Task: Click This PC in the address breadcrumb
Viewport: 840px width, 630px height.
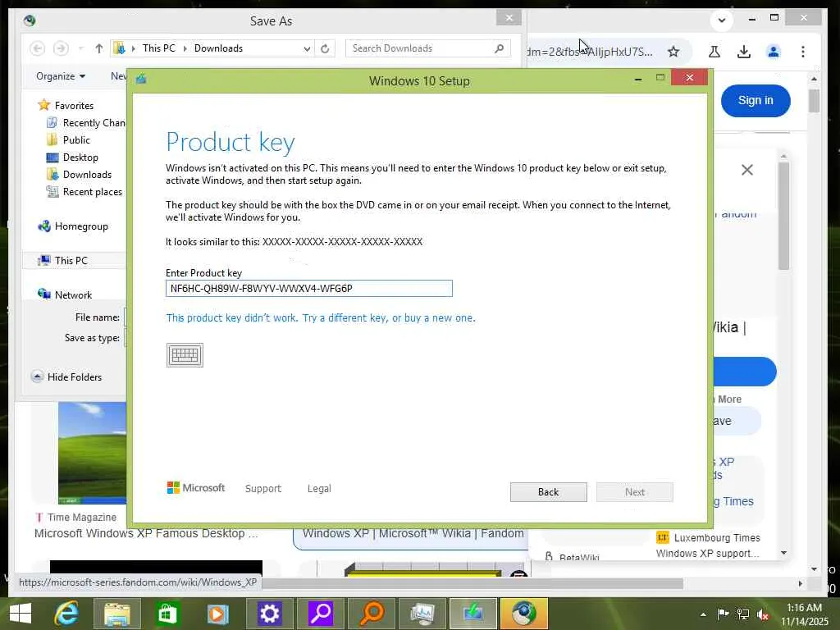Action: (x=158, y=48)
